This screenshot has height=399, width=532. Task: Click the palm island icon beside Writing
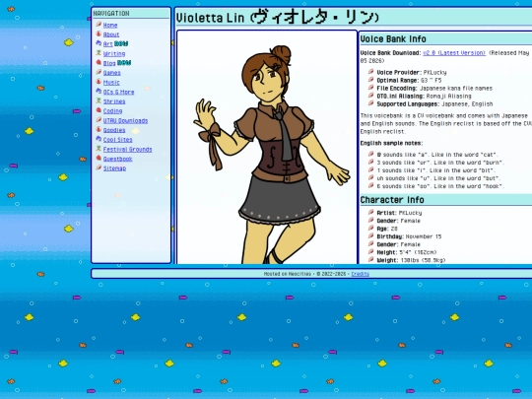pyautogui.click(x=99, y=52)
